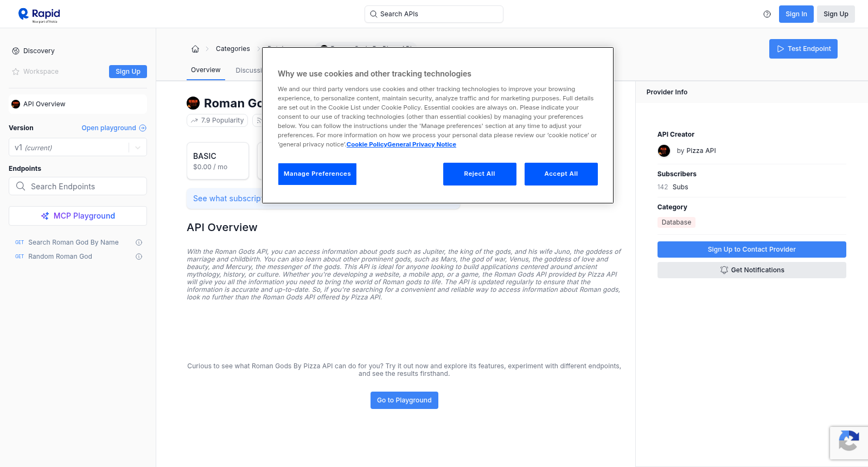868x467 pixels.
Task: Click the home breadcrumb icon
Action: (x=195, y=49)
